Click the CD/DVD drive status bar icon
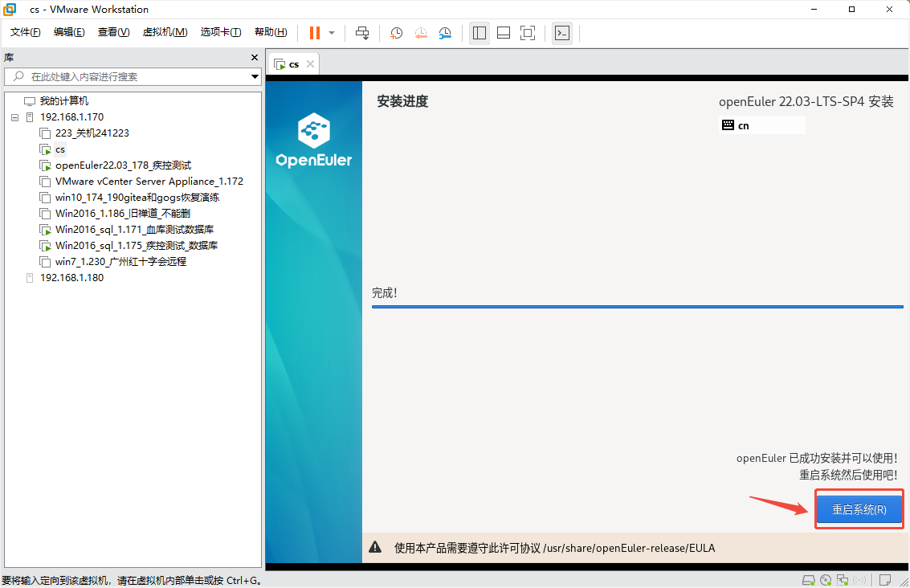 [826, 580]
